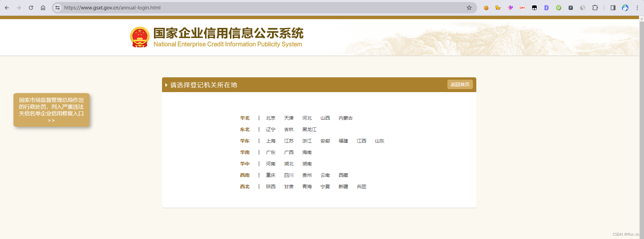This screenshot has width=644, height=239.
Task: Bookmark this page with the star icon
Action: coord(469,8)
